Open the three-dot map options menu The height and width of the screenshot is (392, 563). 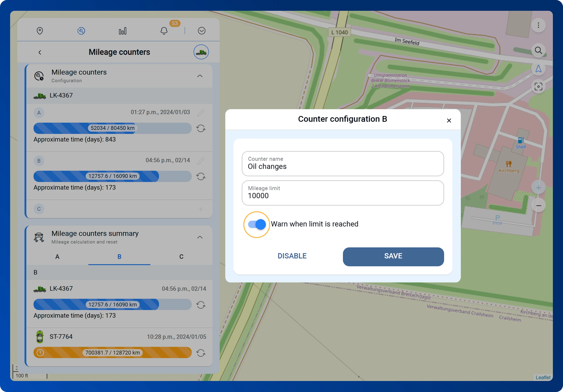(538, 25)
